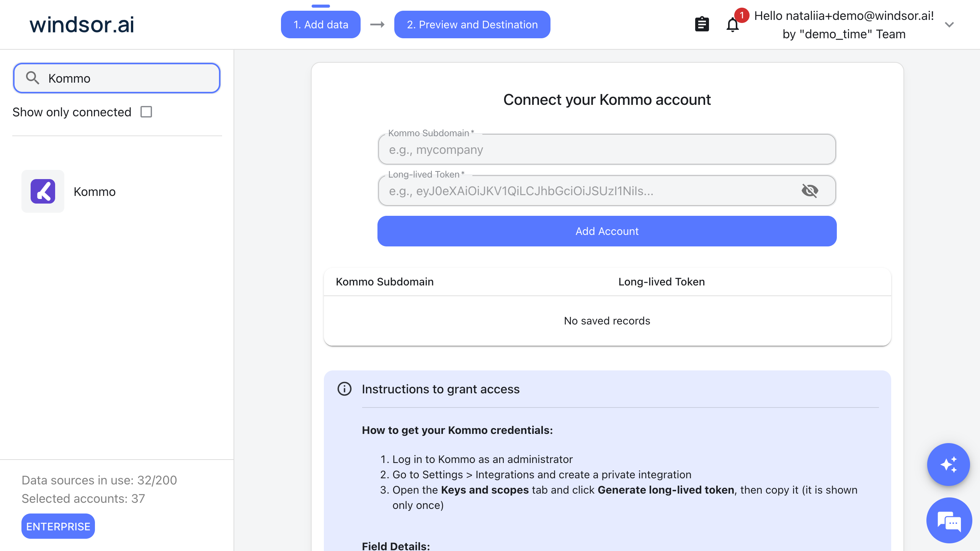Screen dimensions: 980x551
Task: Click the Kommo search box
Action: click(117, 78)
